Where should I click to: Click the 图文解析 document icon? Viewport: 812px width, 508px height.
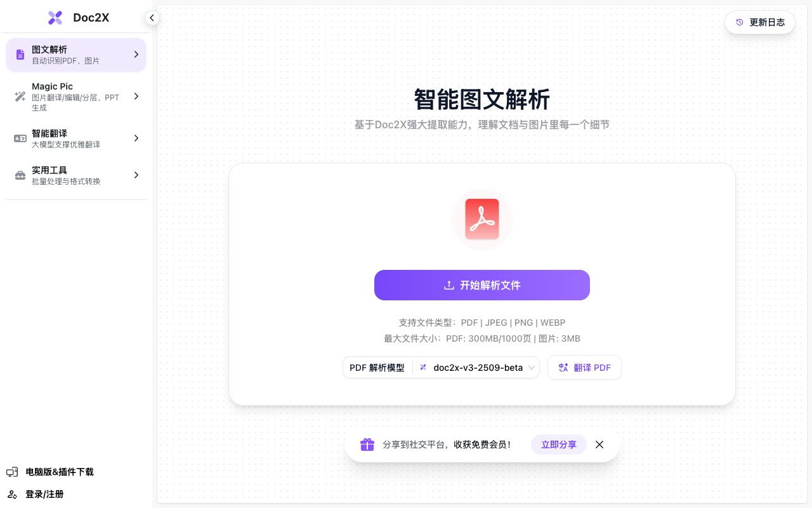(x=20, y=55)
